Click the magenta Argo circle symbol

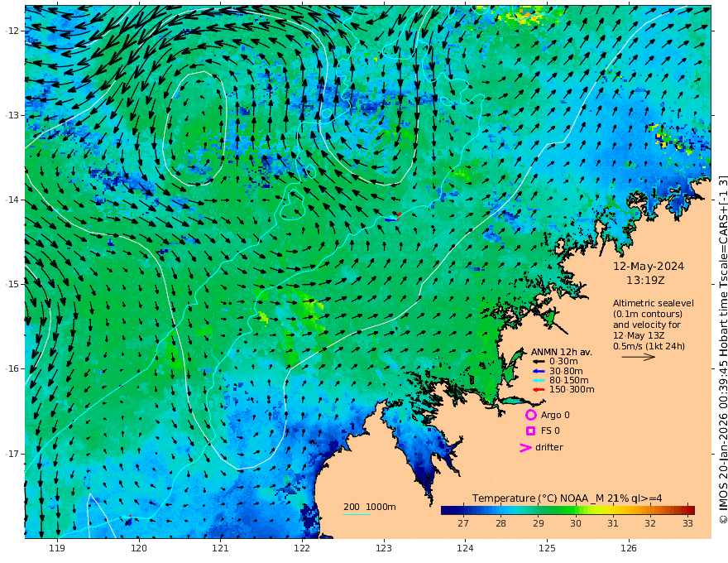pyautogui.click(x=530, y=415)
